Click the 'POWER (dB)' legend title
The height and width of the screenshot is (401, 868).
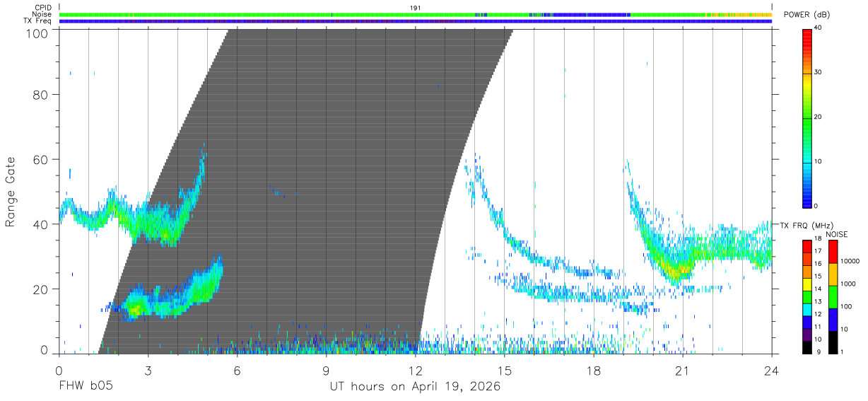tap(807, 14)
